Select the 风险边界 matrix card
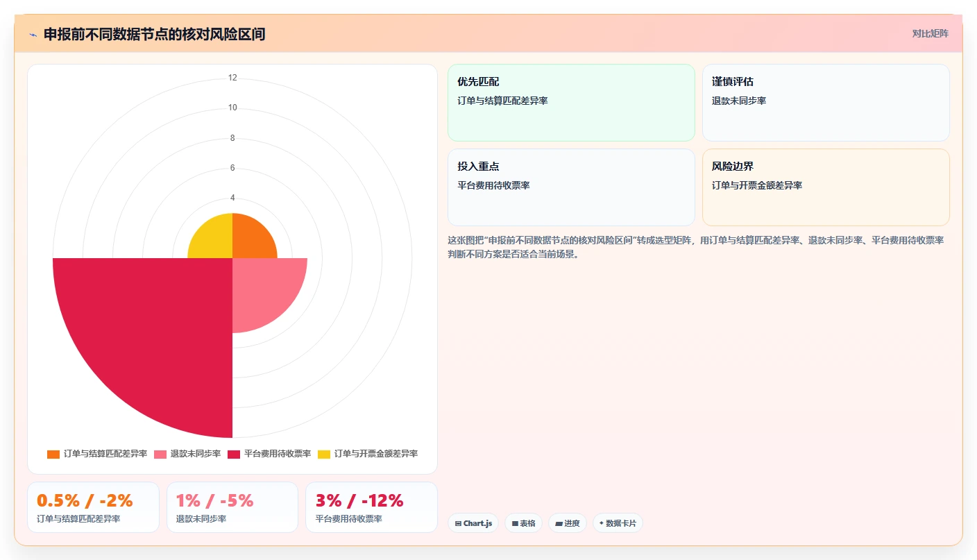This screenshot has height=560, width=977. [x=826, y=187]
